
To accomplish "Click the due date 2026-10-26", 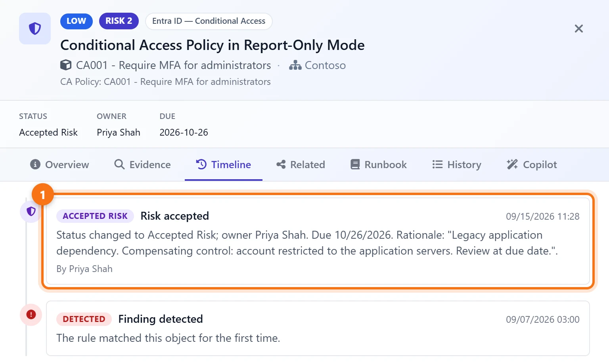I will (184, 132).
